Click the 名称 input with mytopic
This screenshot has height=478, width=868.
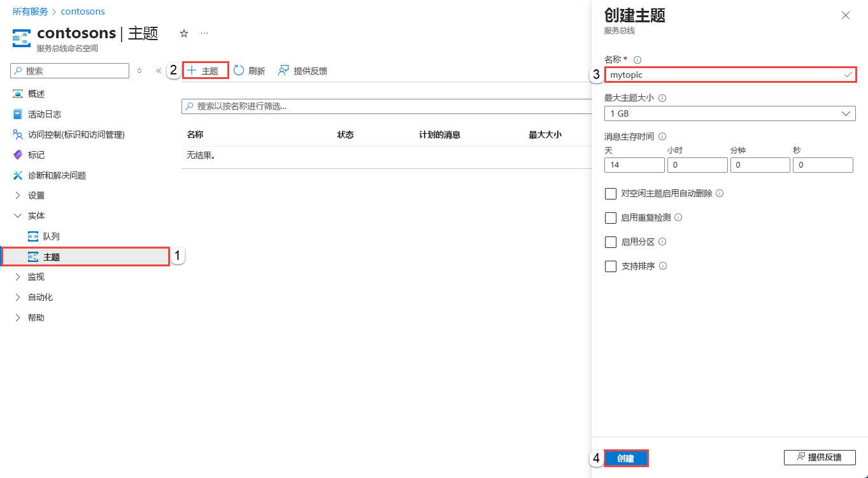[730, 75]
